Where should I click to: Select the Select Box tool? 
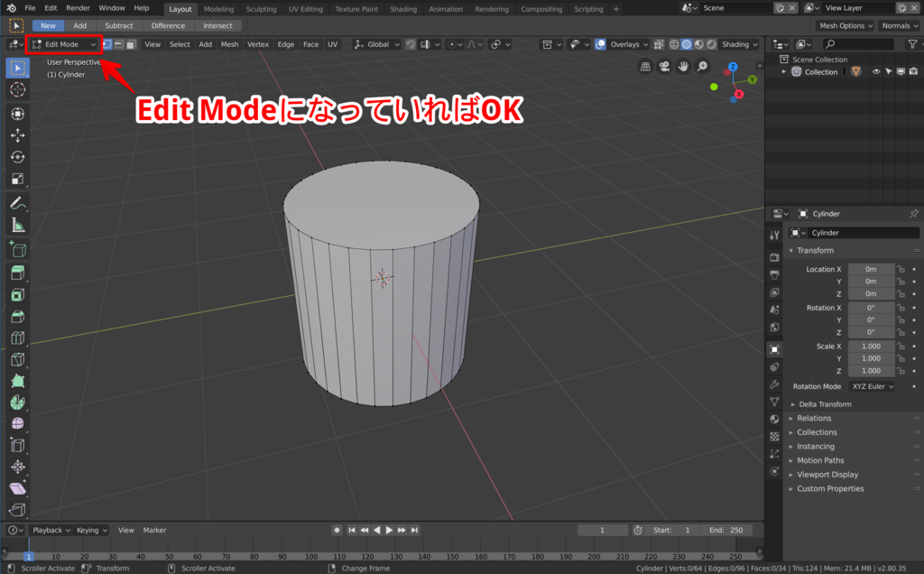(x=18, y=69)
